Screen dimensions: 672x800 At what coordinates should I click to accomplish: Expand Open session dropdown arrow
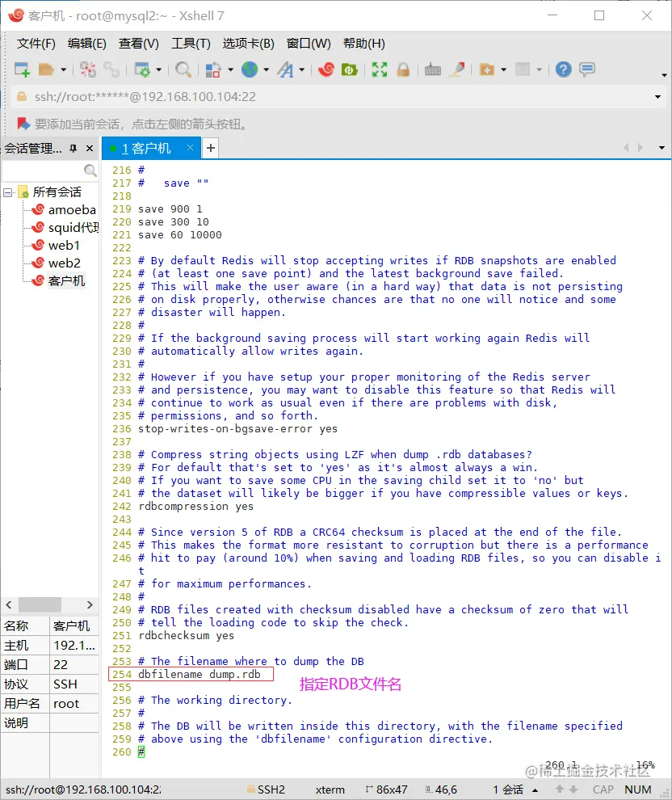click(x=63, y=69)
